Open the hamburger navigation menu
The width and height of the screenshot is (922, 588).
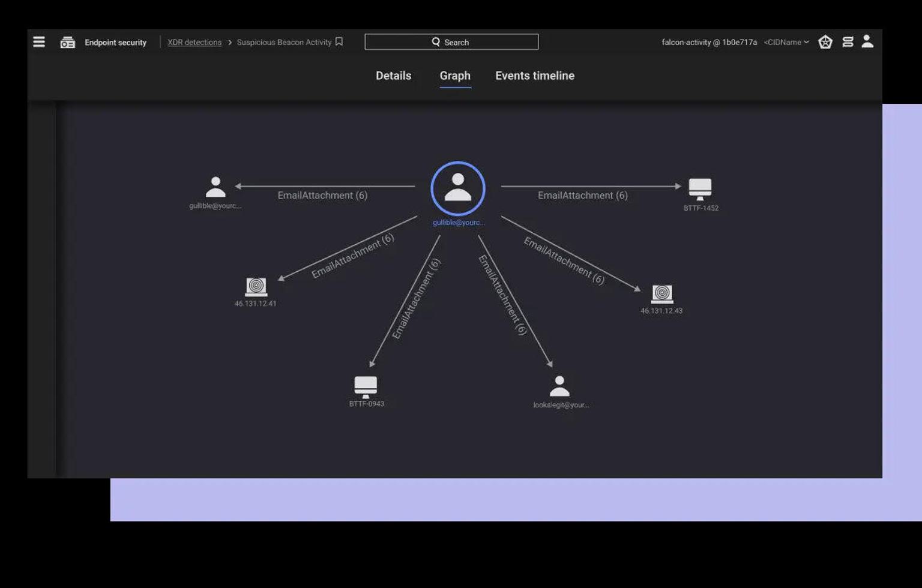pyautogui.click(x=39, y=42)
